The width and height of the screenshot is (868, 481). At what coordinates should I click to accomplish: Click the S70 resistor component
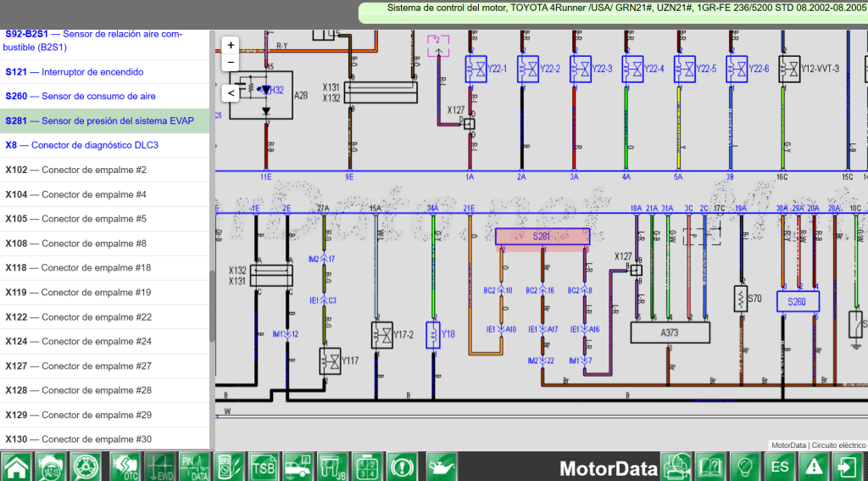(741, 298)
